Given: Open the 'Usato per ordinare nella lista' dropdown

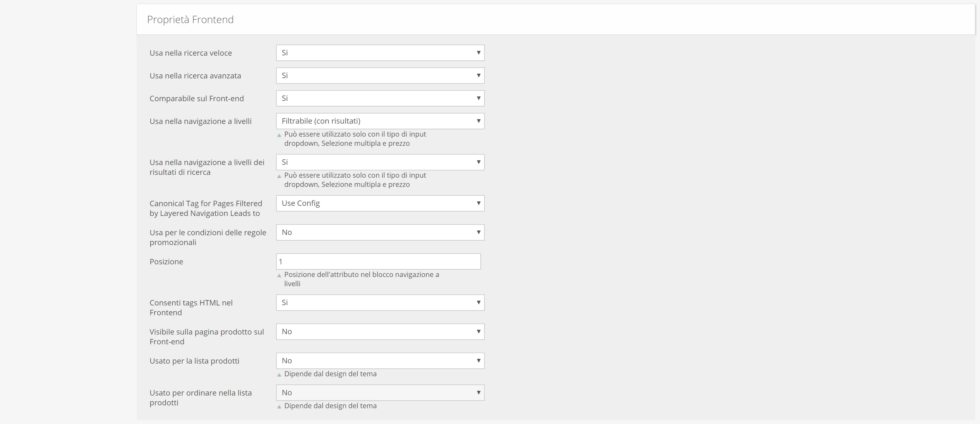Looking at the screenshot, I should point(380,393).
